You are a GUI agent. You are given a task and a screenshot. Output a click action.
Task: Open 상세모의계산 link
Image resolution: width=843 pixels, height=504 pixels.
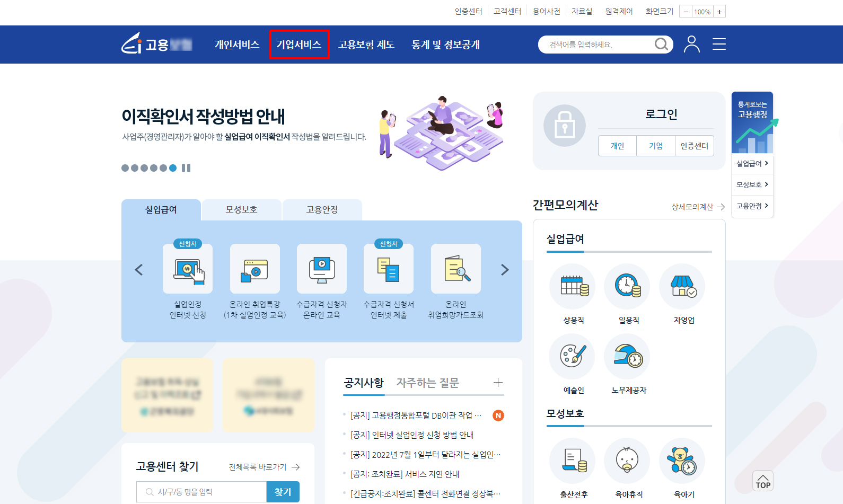pos(698,207)
